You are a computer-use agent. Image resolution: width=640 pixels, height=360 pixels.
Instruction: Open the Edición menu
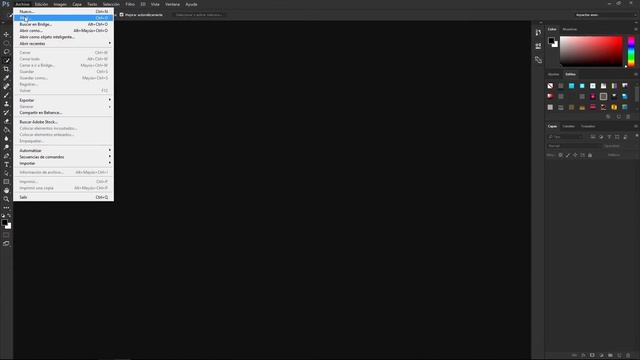41,4
